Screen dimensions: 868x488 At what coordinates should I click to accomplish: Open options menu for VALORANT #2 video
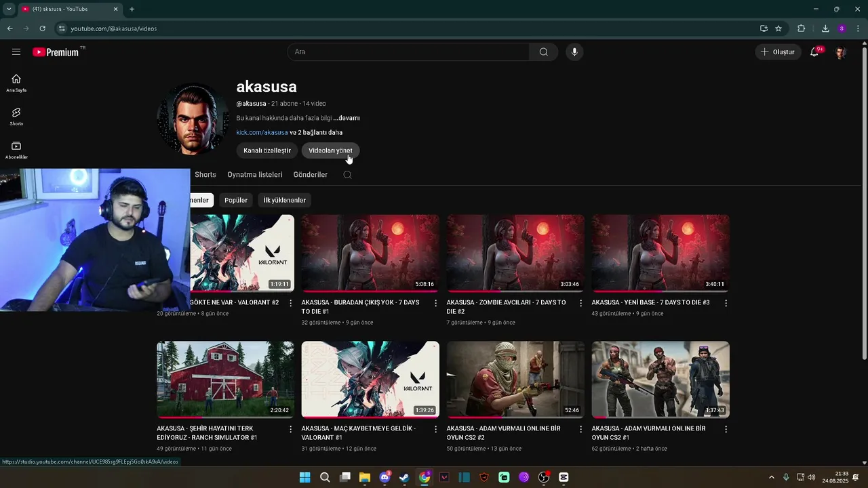[x=291, y=303]
